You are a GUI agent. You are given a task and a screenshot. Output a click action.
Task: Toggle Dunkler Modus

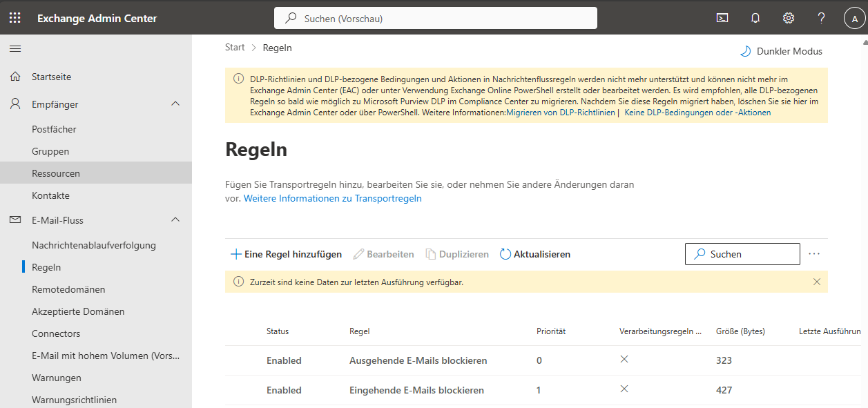click(x=781, y=51)
